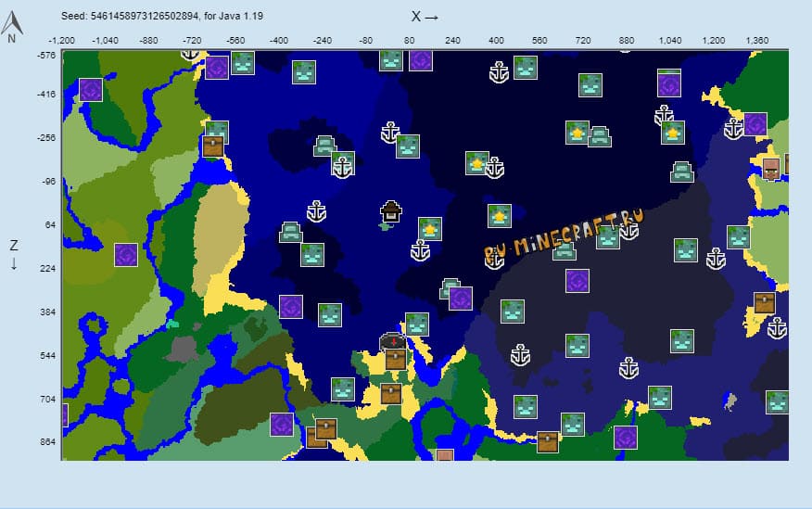Select purple ruined portal in far northwest land
The height and width of the screenshot is (509, 812).
pyautogui.click(x=91, y=90)
